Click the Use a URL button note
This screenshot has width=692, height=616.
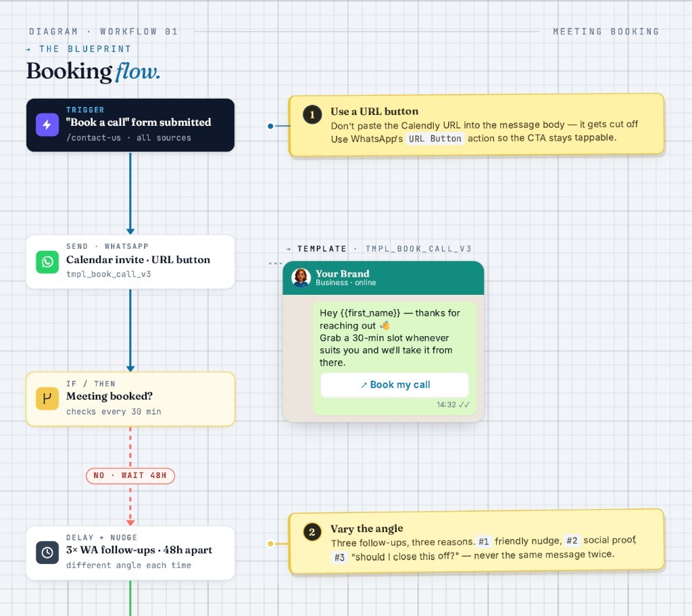click(x=476, y=125)
